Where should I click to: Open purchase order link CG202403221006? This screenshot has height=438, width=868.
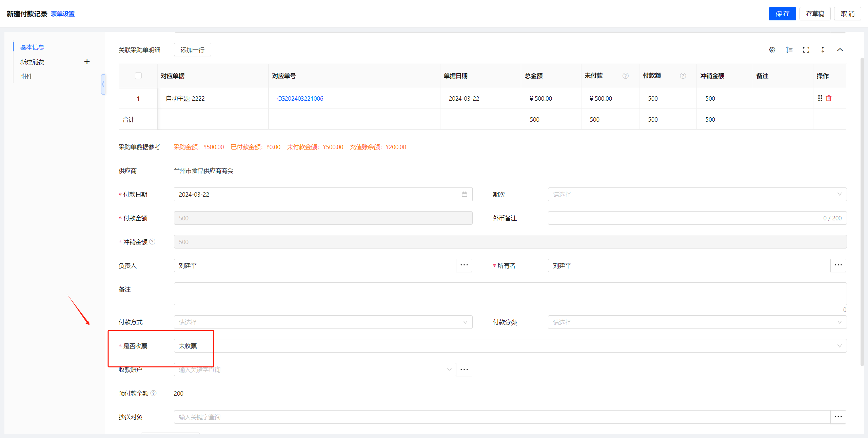click(x=300, y=99)
